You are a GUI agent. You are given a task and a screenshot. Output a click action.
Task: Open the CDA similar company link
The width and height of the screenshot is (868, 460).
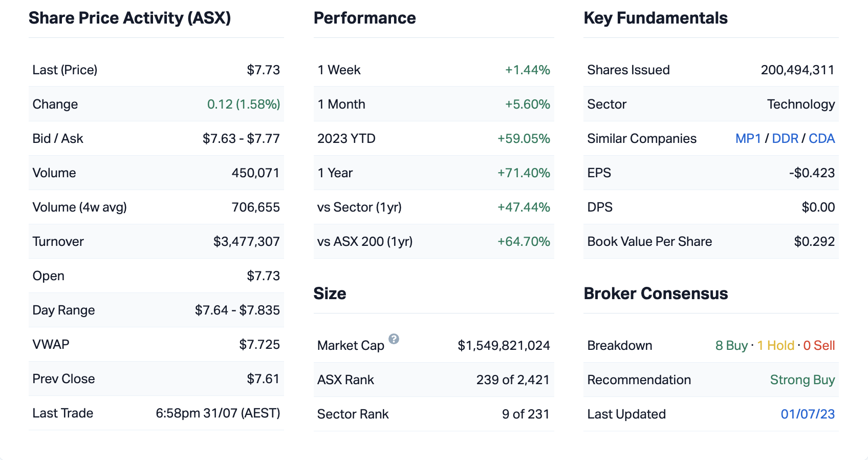click(821, 139)
